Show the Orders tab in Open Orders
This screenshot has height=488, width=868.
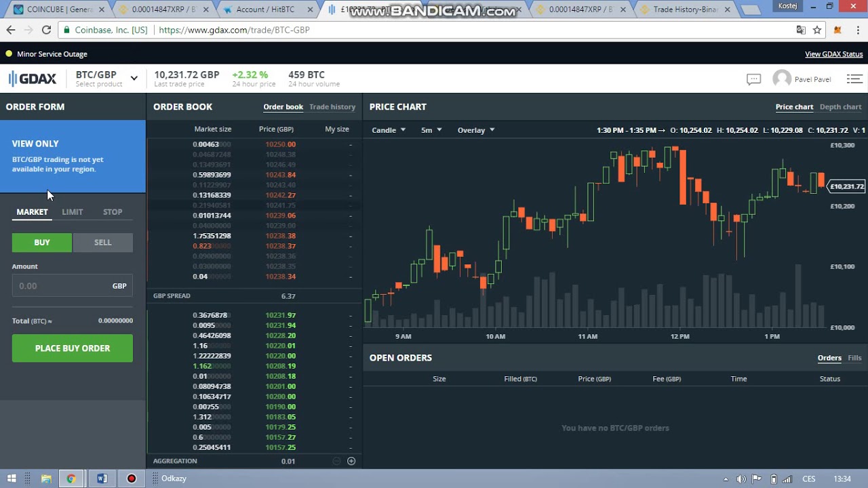(x=829, y=358)
